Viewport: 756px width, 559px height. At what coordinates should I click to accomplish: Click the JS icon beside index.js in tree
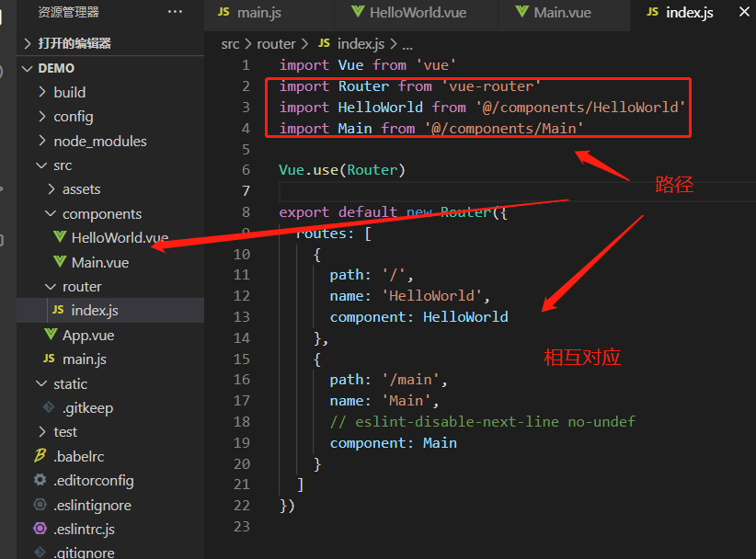click(58, 310)
